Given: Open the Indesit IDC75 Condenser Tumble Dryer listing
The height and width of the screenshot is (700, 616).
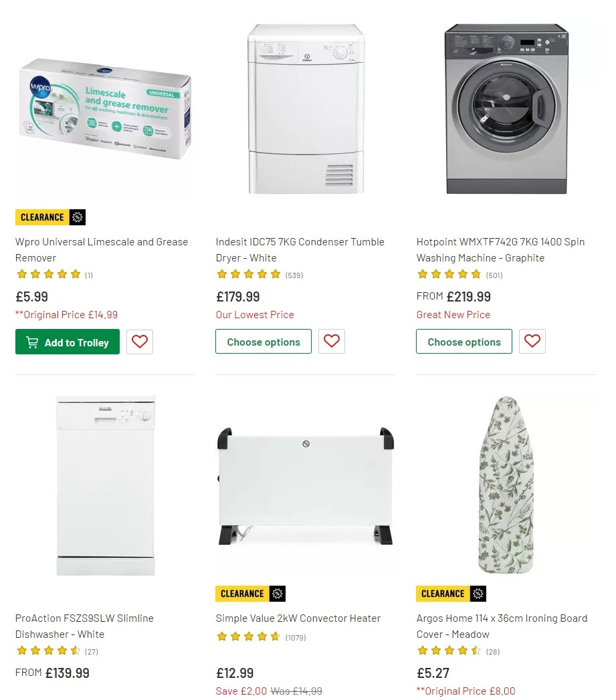Looking at the screenshot, I should 300,249.
